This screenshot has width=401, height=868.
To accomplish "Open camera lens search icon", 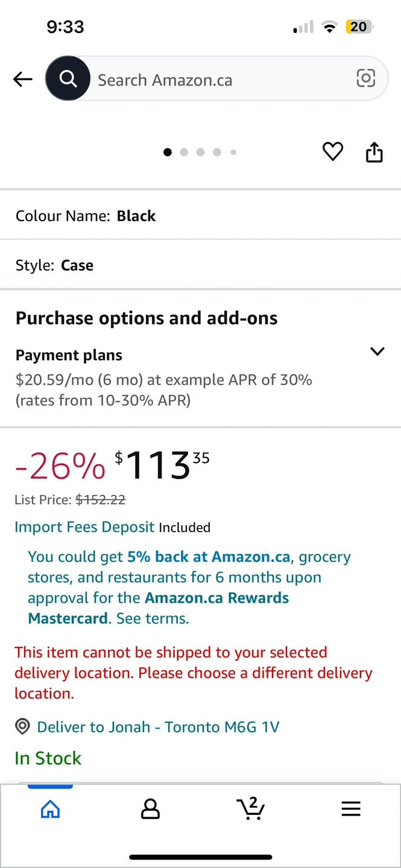I will coord(365,78).
